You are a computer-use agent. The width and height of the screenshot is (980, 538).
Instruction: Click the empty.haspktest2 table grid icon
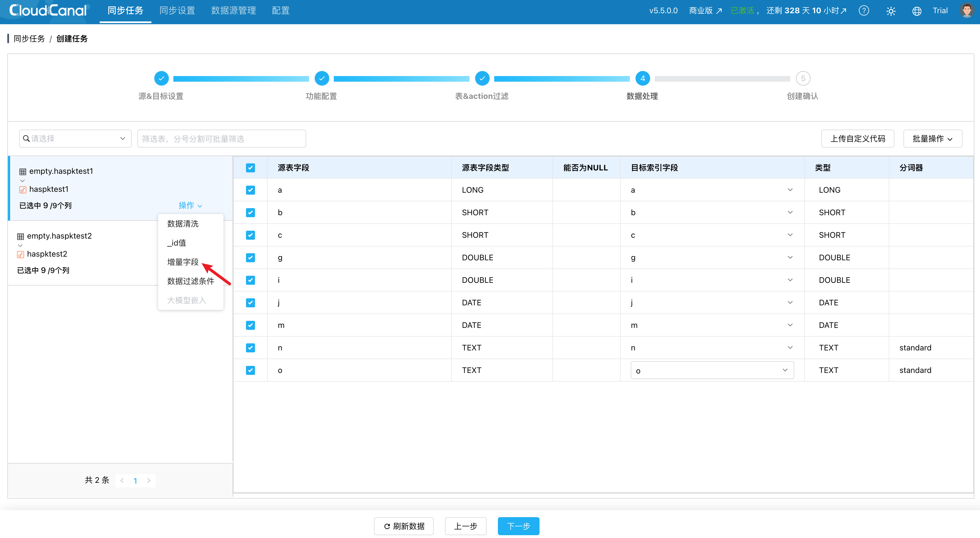[21, 236]
